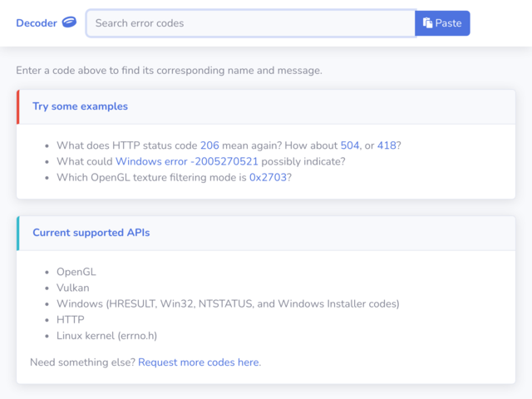Look up HTTP status code 206

(x=209, y=145)
